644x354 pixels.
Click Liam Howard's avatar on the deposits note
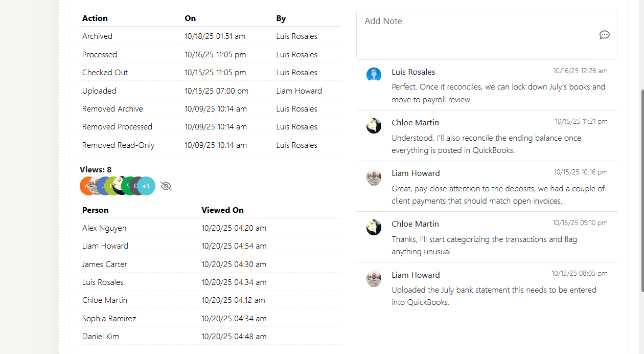tap(374, 177)
